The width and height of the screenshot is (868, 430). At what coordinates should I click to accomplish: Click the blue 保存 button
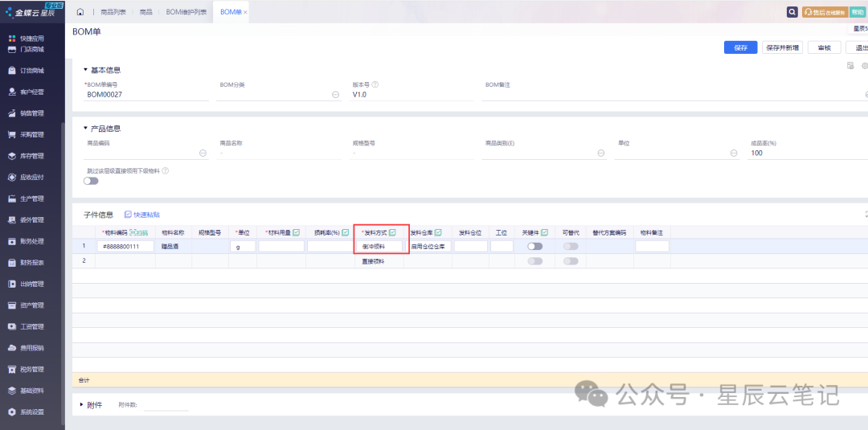[x=740, y=47]
